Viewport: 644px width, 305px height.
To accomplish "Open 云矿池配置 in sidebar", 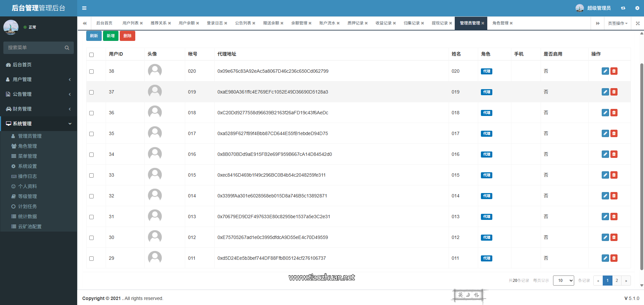I will tap(30, 227).
